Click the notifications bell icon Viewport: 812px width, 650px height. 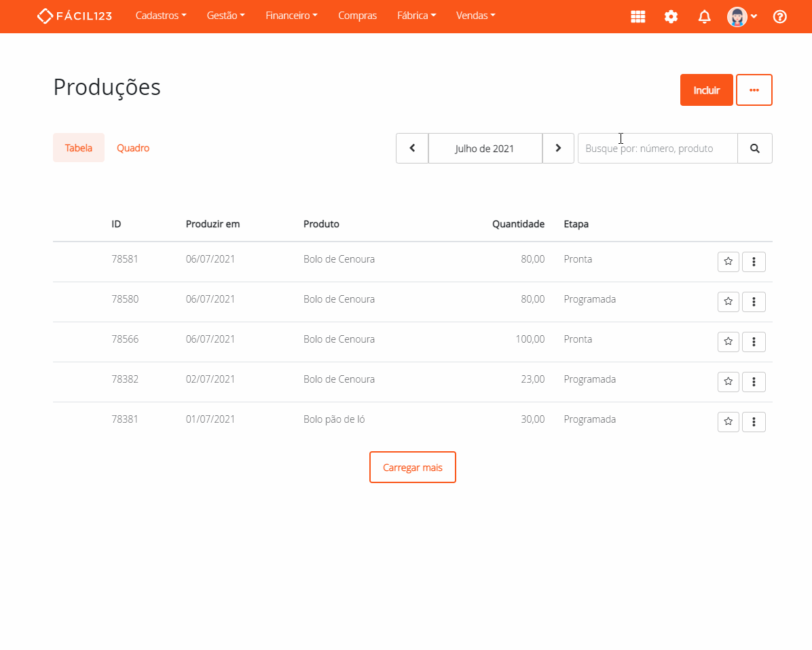tap(704, 17)
